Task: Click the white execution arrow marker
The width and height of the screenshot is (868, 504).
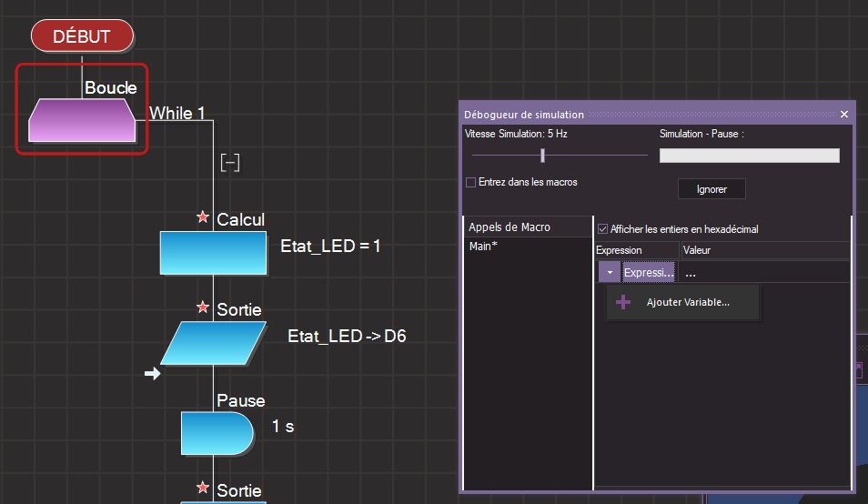Action: [x=153, y=374]
